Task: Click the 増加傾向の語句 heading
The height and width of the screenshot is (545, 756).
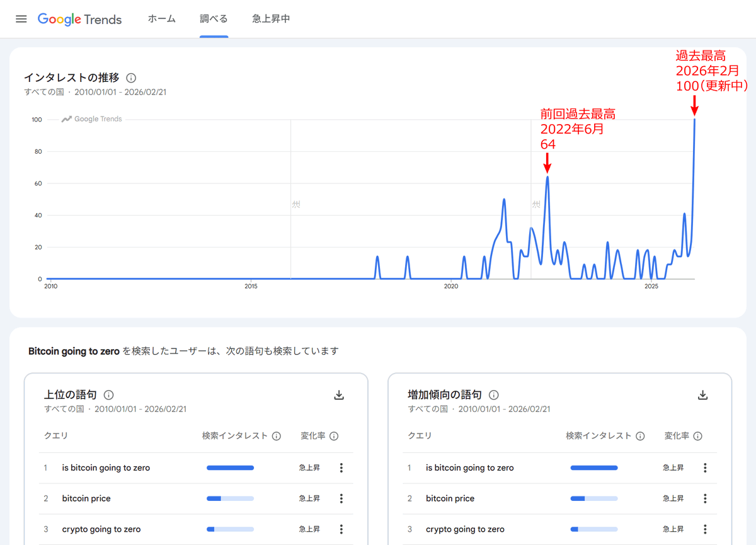Action: (445, 395)
